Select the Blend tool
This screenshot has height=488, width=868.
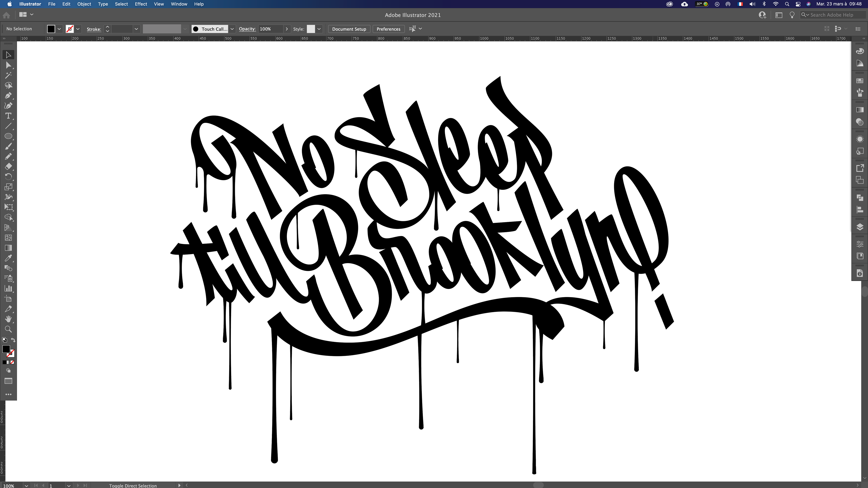[8, 268]
